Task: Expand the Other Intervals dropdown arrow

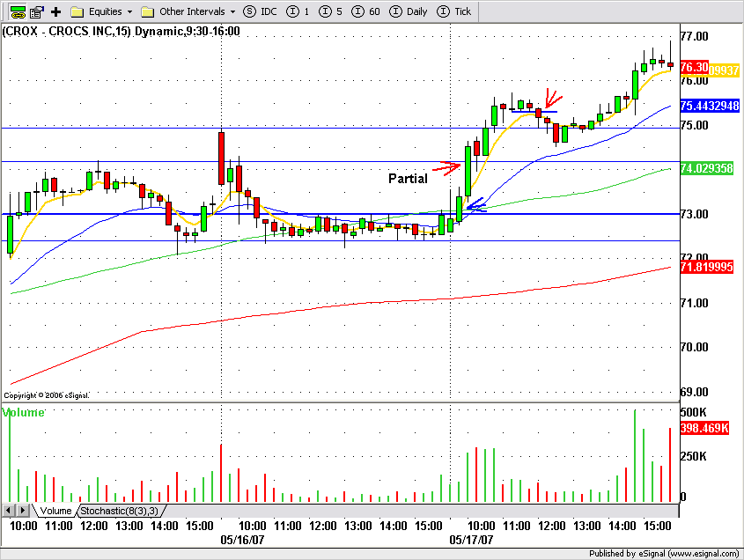Action: (232, 11)
